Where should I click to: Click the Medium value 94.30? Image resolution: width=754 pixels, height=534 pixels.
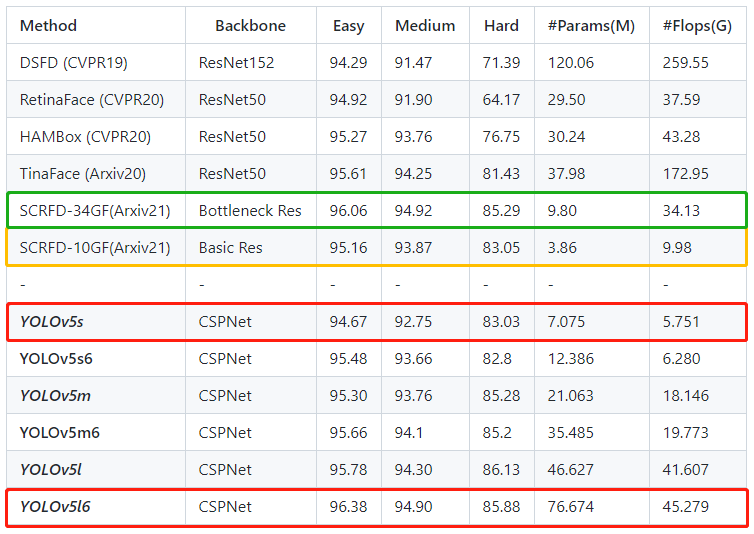414,470
